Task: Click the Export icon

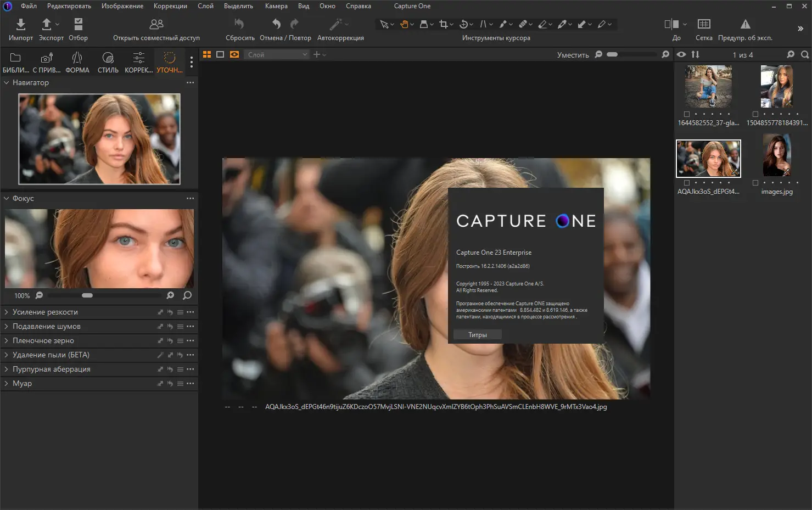Action: [47, 24]
